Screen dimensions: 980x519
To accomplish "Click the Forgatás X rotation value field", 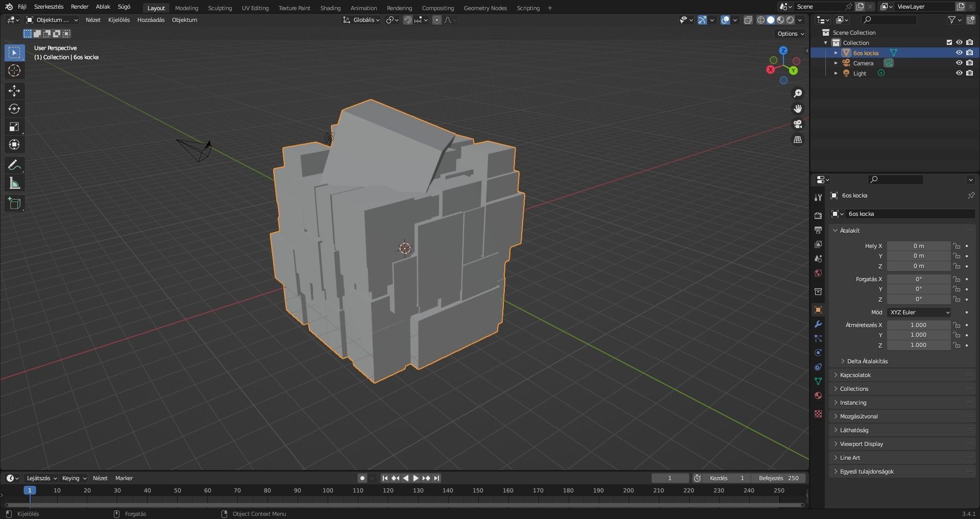I will 919,279.
